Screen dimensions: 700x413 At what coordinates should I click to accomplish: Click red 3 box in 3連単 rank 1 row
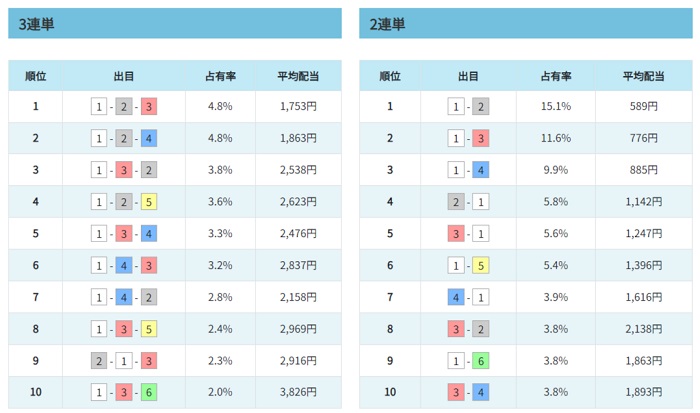(x=148, y=107)
